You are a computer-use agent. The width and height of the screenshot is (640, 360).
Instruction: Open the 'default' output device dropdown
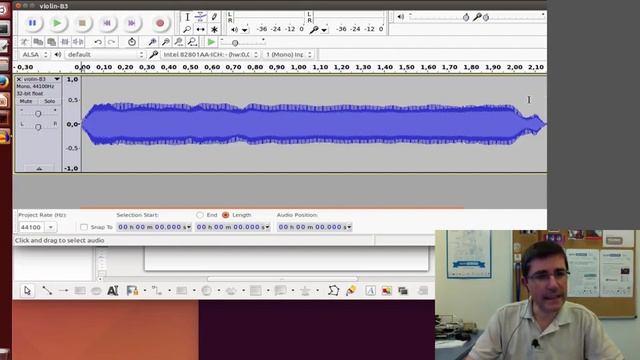105,55
